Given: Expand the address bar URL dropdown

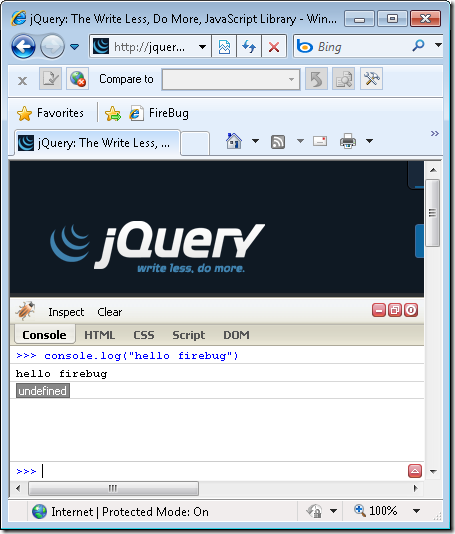Looking at the screenshot, I should click(x=202, y=47).
